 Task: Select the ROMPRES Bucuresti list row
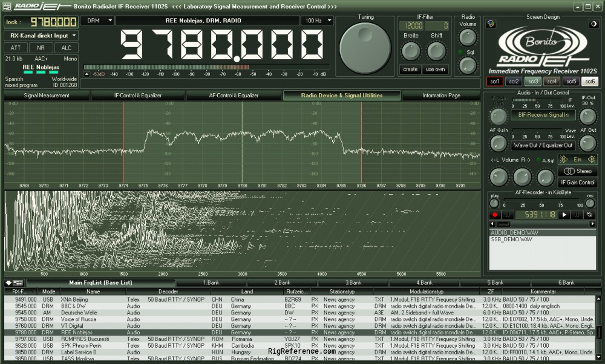pyautogui.click(x=300, y=339)
